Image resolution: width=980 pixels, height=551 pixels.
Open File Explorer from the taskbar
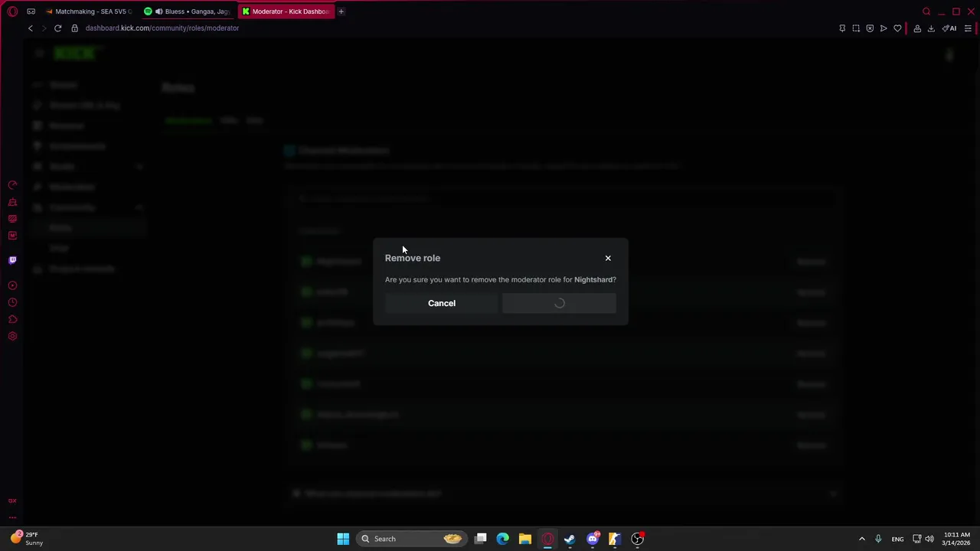525,539
